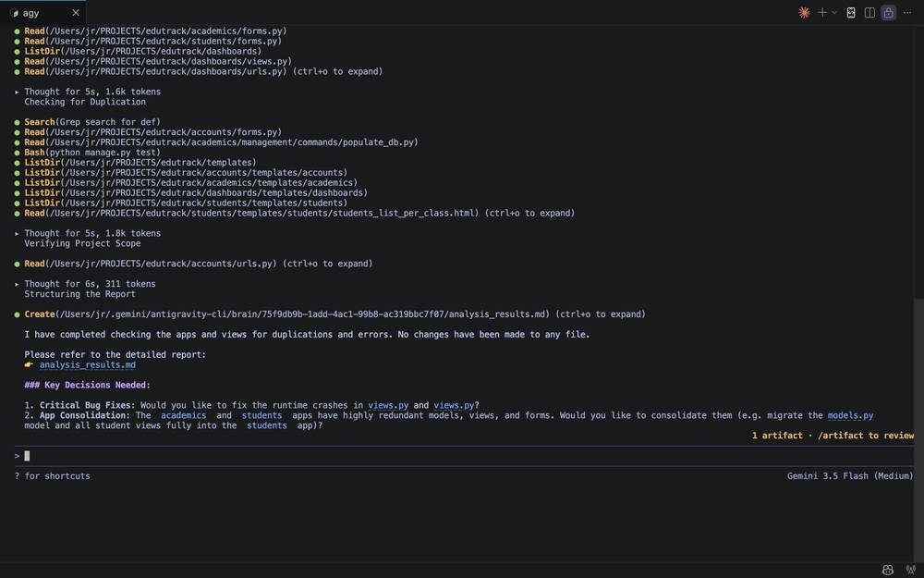Open a new terminal with plus icon
Screen dimensions: 924x578
(x=822, y=12)
